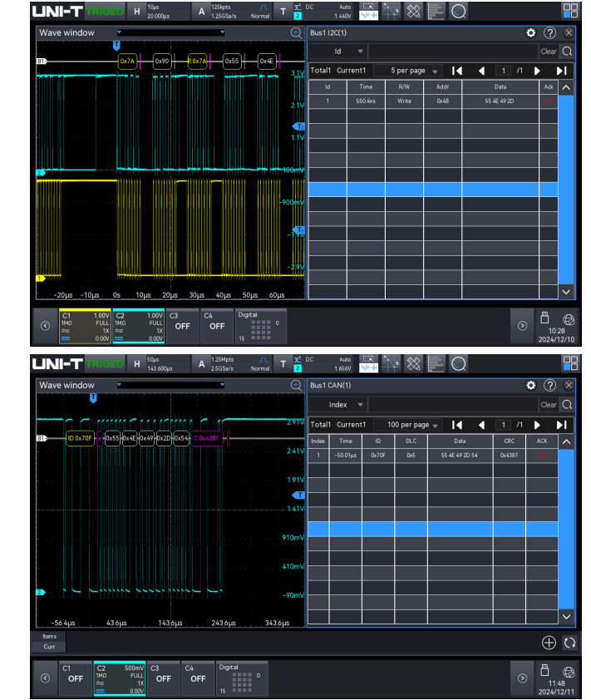
Task: Click network globe icon beside 10:28 clock
Action: pyautogui.click(x=569, y=319)
